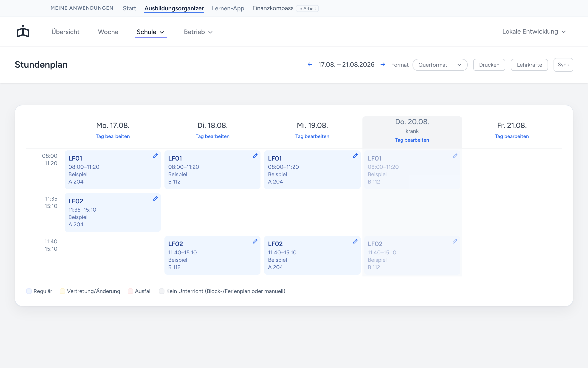Viewport: 588px width, 368px height.
Task: Open the Lokale Entwicklung menu
Action: click(534, 32)
